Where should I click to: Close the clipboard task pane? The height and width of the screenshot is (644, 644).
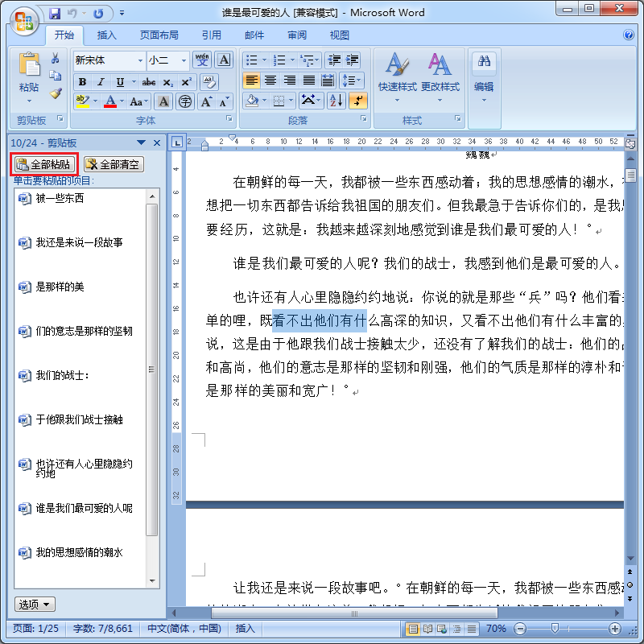157,143
